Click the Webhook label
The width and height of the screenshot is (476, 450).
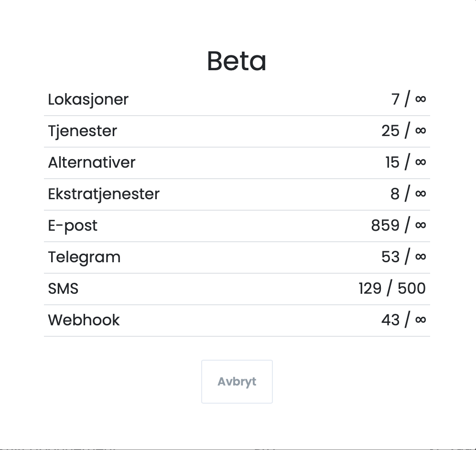pyautogui.click(x=84, y=320)
